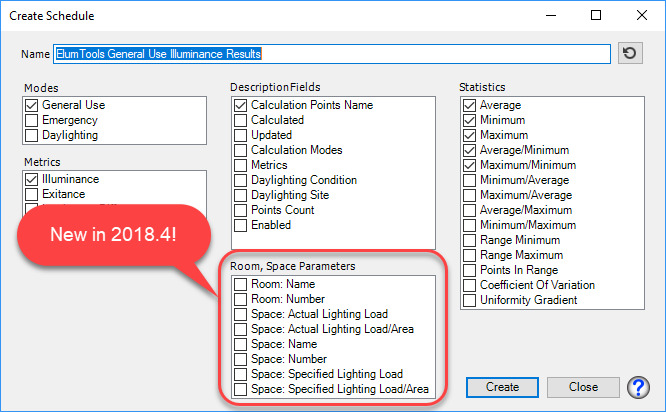Screen dimensions: 666x412
Task: Open the help question mark icon
Action: click(637, 387)
